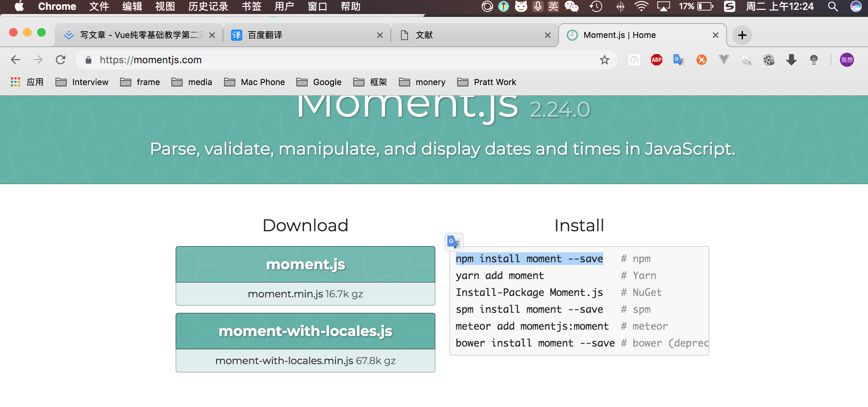Bookmark this page with the star icon
Screen dimensions: 868x407
click(x=604, y=60)
